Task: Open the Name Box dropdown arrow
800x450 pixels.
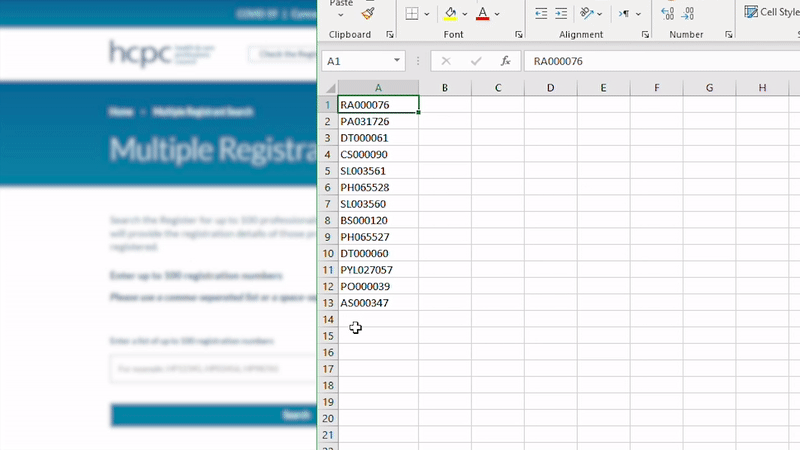Action: pyautogui.click(x=396, y=61)
